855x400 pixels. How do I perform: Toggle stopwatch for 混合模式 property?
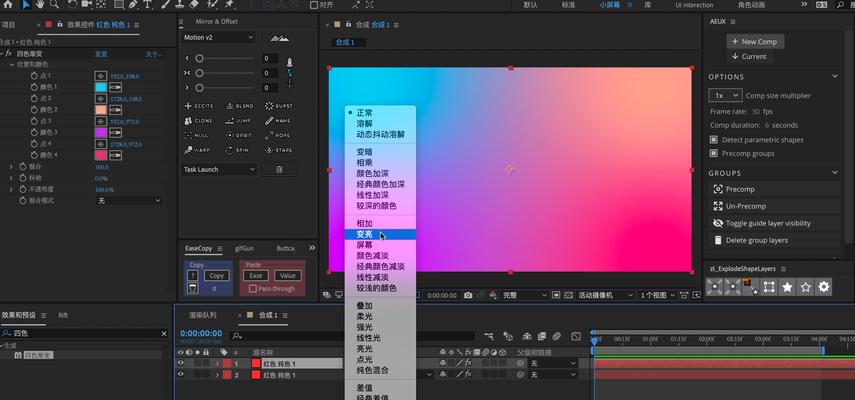22,201
